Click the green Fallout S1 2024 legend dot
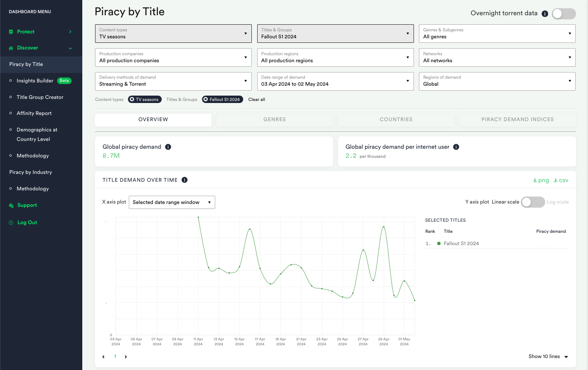Screen dimensions: 588x370 coord(439,244)
